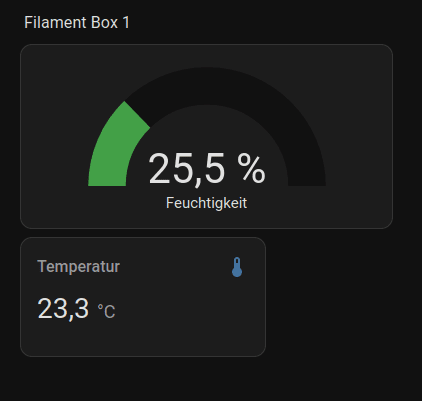Click the Temperatur title text
Screen dimensions: 422x401
coord(79,266)
